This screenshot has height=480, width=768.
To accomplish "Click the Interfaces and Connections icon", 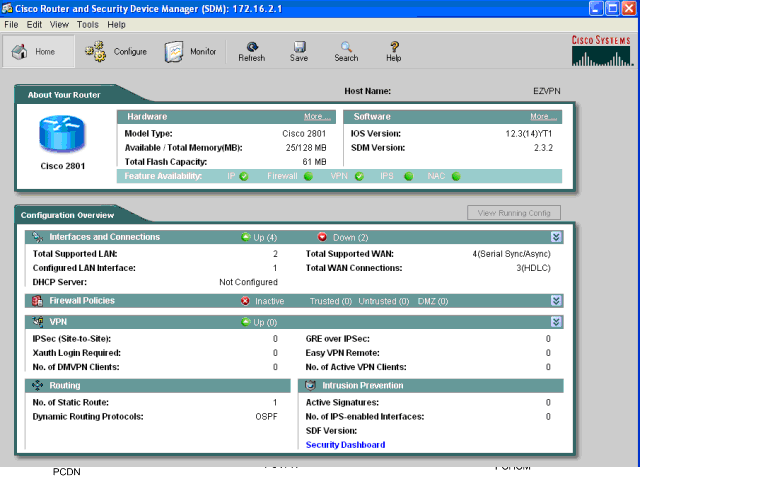I will (38, 237).
